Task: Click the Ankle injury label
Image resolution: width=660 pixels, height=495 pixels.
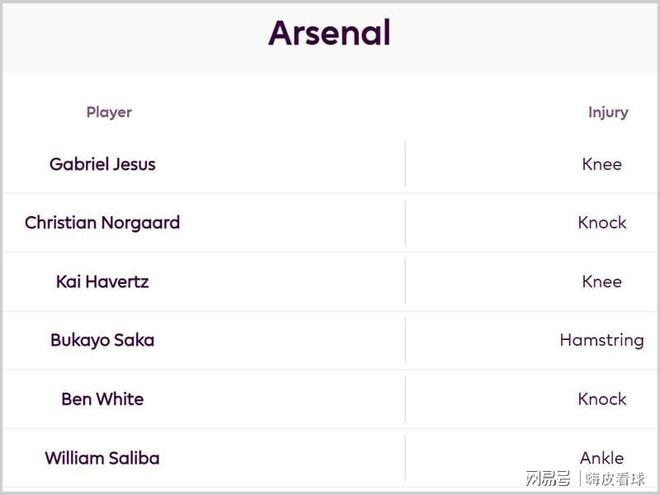Action: (x=602, y=458)
